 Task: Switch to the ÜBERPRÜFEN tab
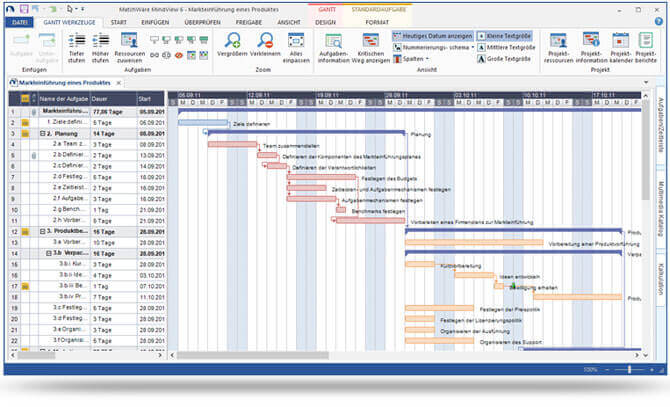point(203,22)
